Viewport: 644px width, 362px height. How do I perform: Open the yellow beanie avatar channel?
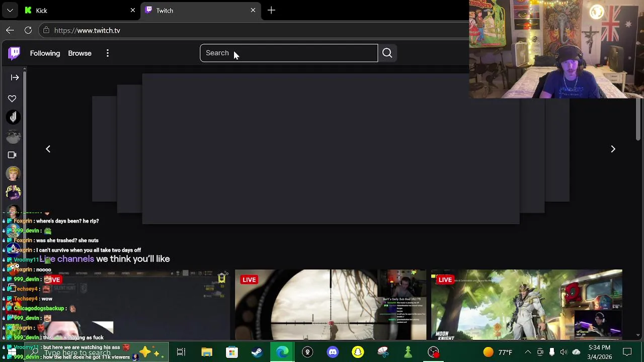click(x=13, y=173)
